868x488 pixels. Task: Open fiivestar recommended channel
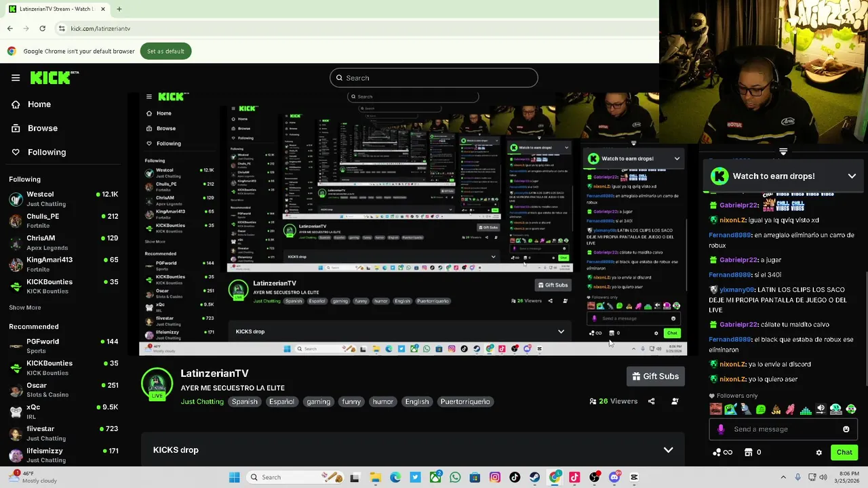pyautogui.click(x=64, y=433)
